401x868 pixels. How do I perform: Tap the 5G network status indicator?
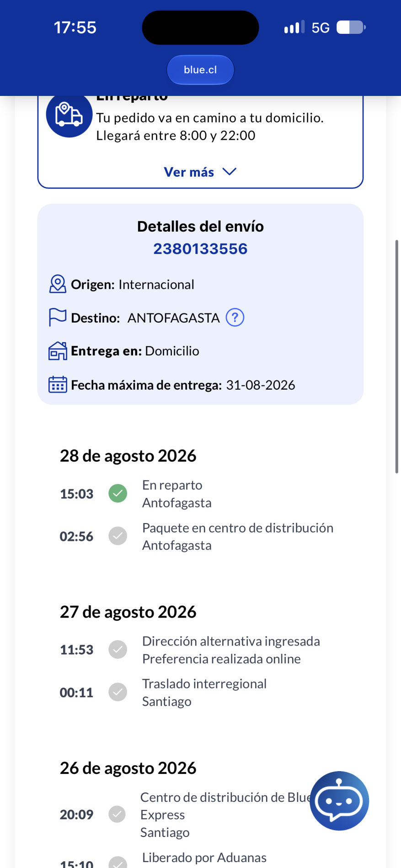[321, 28]
